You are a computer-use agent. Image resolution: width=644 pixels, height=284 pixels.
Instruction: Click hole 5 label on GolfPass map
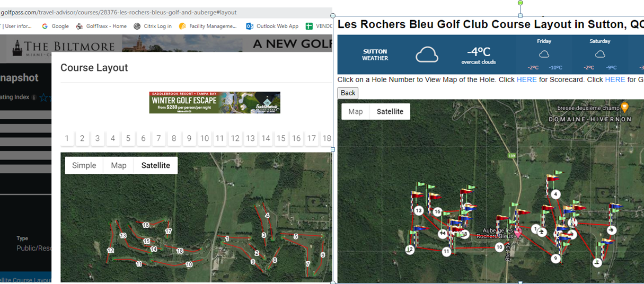pos(296,236)
